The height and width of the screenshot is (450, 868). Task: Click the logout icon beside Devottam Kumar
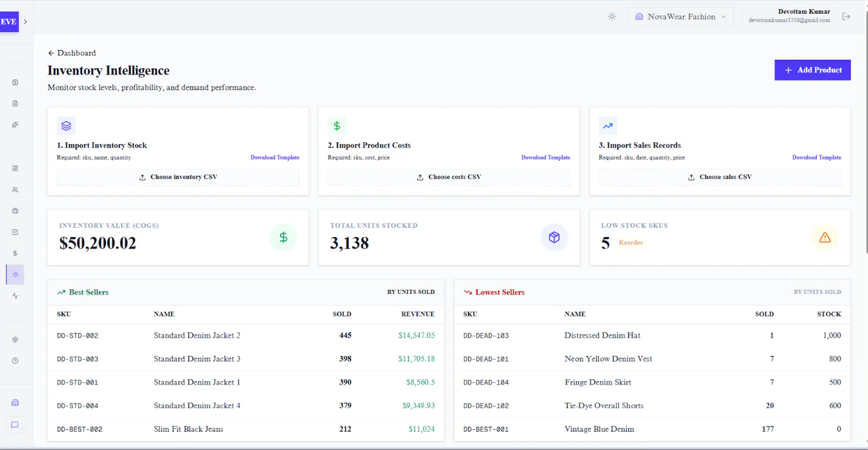point(846,17)
